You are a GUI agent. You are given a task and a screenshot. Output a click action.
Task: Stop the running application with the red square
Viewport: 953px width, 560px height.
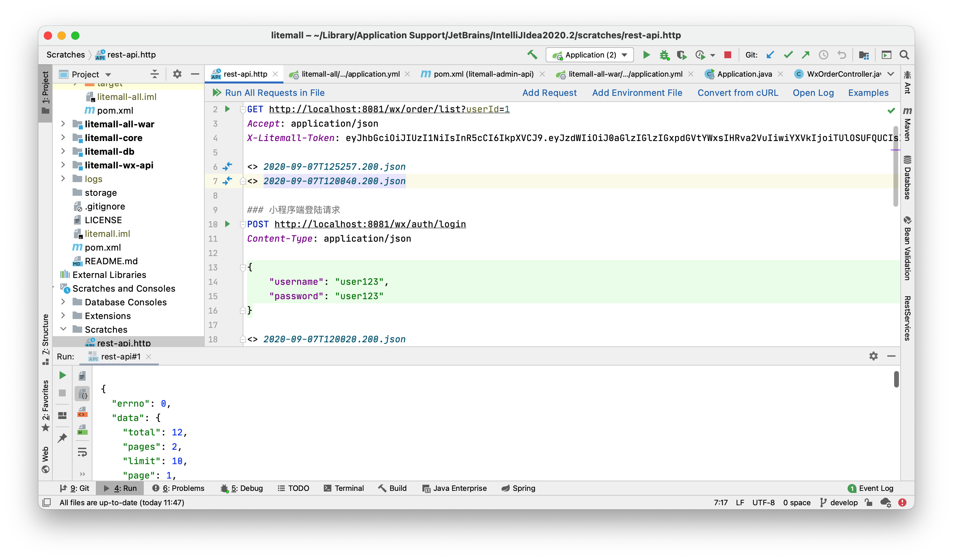click(x=727, y=55)
